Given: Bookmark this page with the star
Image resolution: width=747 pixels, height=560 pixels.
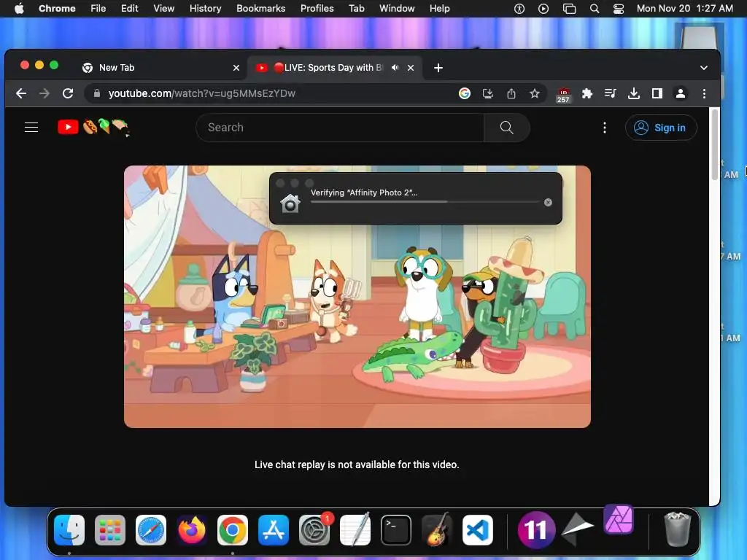Looking at the screenshot, I should 535,93.
